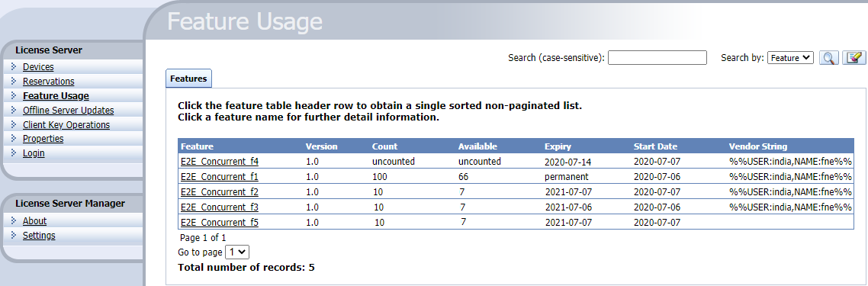Click arrow bullet beside Reservations
The height and width of the screenshot is (286, 868).
click(x=14, y=82)
